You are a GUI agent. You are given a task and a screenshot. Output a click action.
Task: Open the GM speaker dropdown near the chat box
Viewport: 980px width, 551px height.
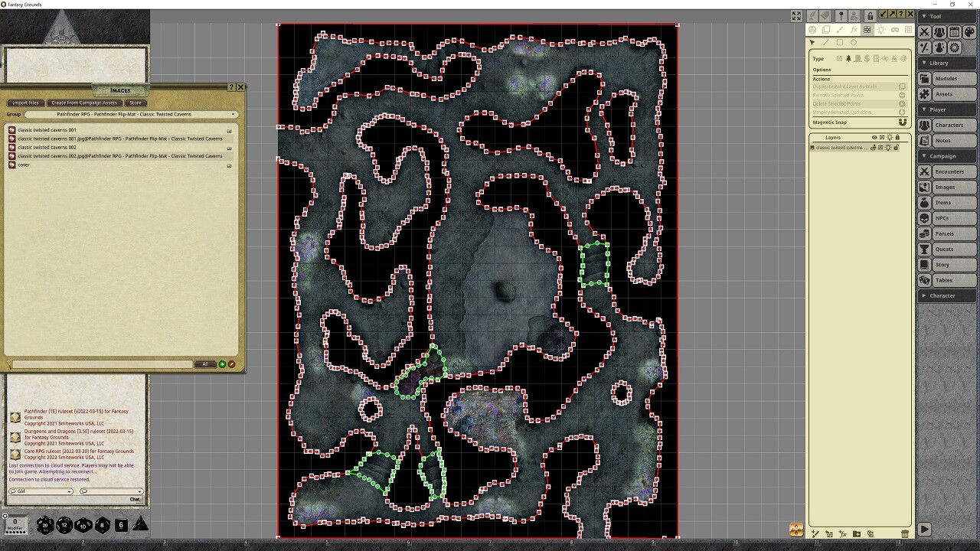coord(41,491)
